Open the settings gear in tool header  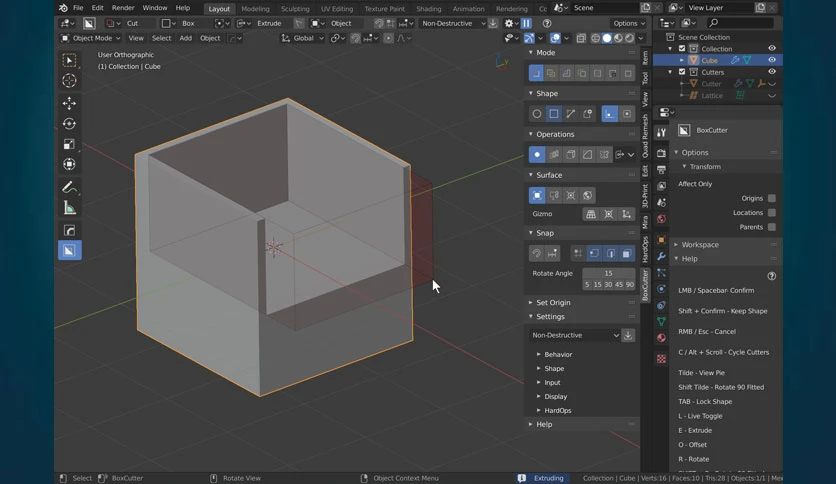click(509, 23)
